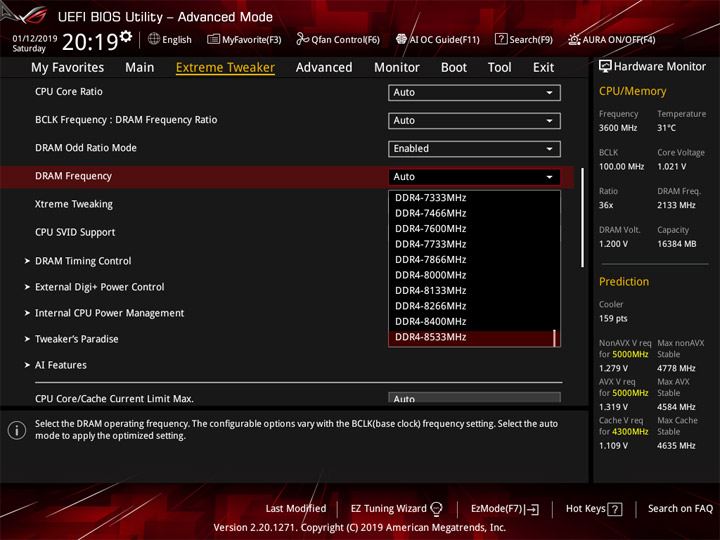This screenshot has height=540, width=720.
Task: Click the Hardware Monitor screen icon
Action: (x=605, y=67)
